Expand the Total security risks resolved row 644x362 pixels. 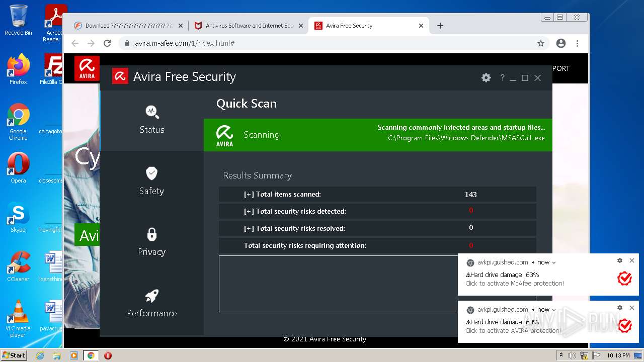[377, 228]
